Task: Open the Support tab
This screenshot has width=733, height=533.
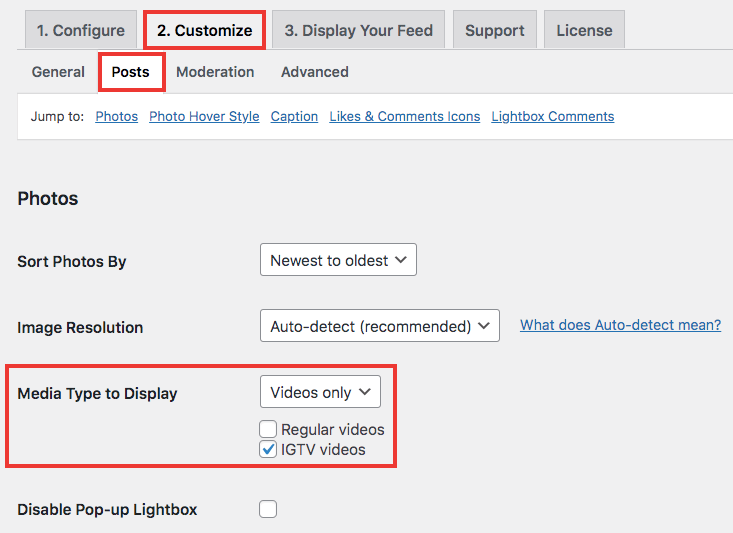Action: (x=494, y=30)
